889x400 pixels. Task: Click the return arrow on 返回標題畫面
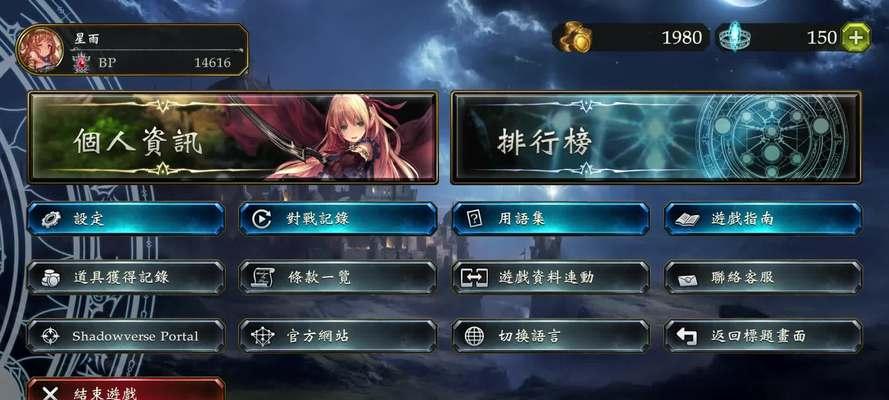[x=687, y=336]
